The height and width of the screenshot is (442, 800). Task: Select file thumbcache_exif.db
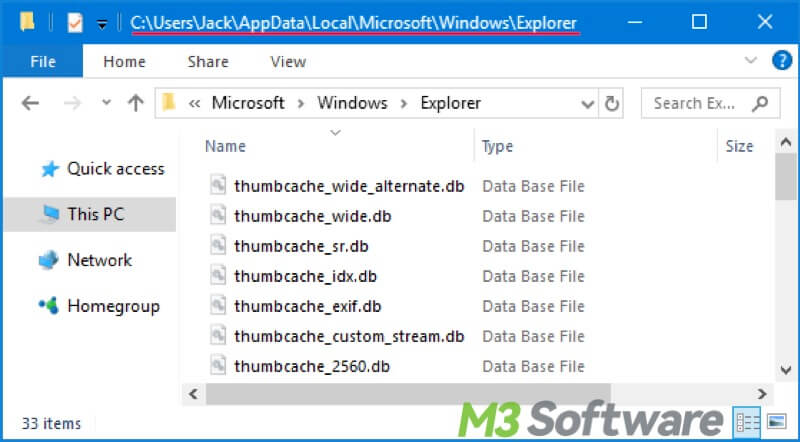click(x=308, y=307)
